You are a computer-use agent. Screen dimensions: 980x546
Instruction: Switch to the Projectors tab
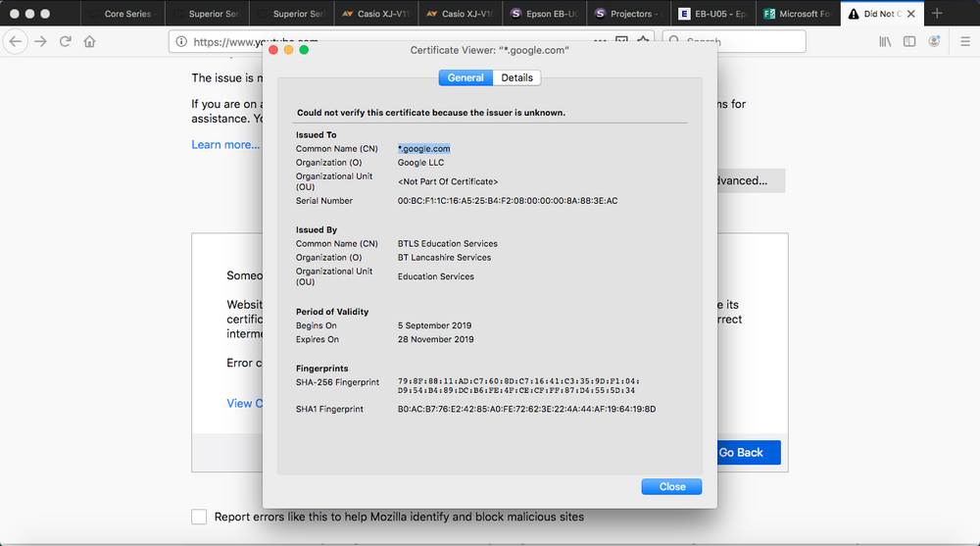[629, 13]
